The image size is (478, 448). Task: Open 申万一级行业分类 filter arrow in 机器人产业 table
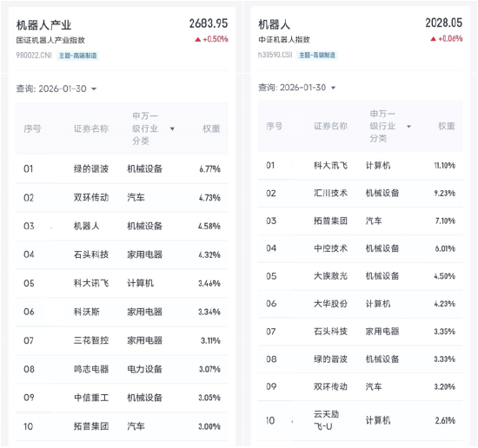point(172,128)
